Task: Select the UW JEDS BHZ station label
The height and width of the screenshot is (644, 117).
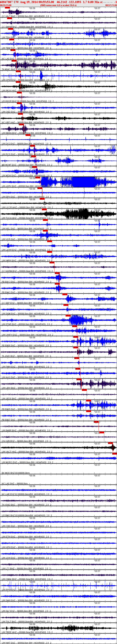Action: 27,399
